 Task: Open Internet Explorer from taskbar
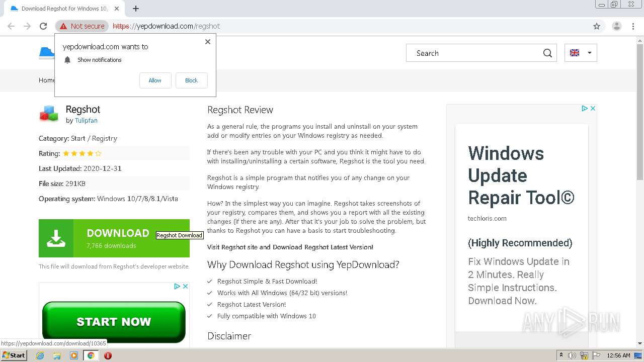coord(40,355)
